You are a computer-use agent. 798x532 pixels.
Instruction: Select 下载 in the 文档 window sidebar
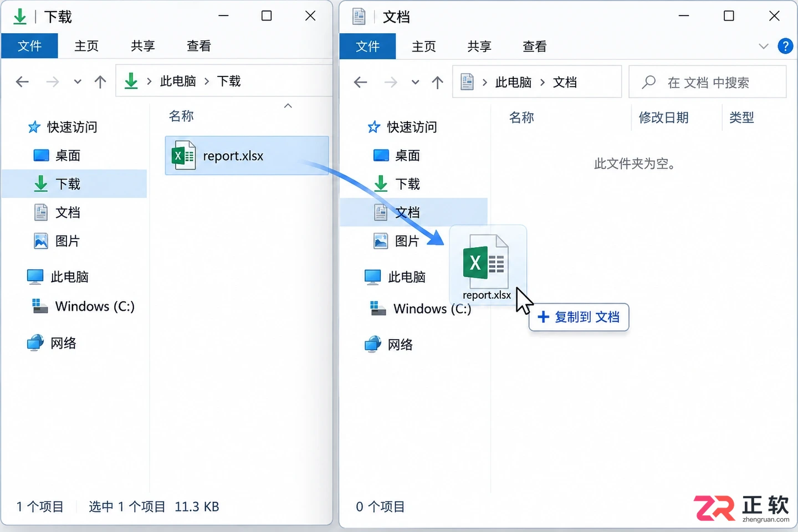click(397, 184)
